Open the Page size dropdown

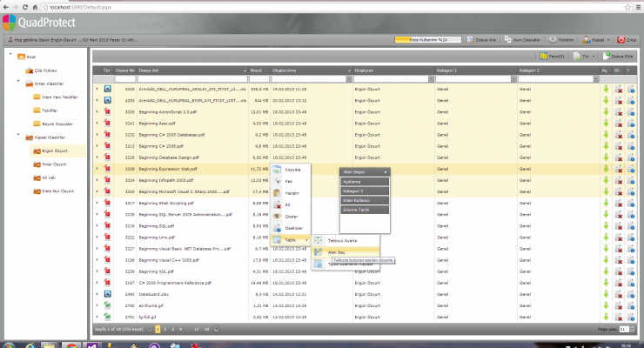click(632, 329)
